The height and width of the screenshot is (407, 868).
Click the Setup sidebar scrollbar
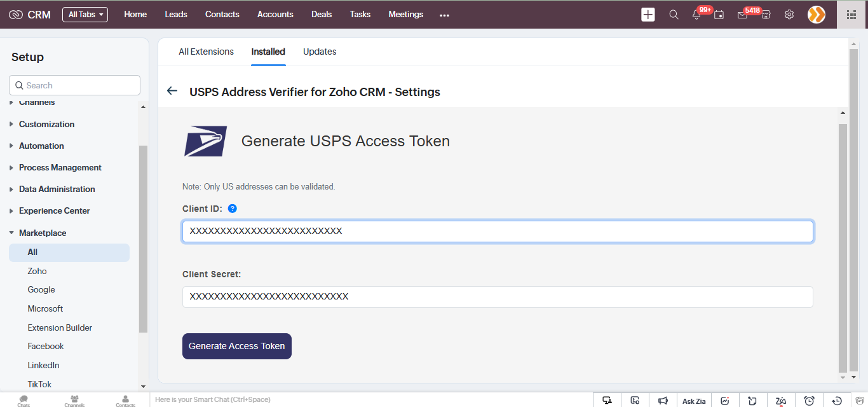(x=143, y=238)
